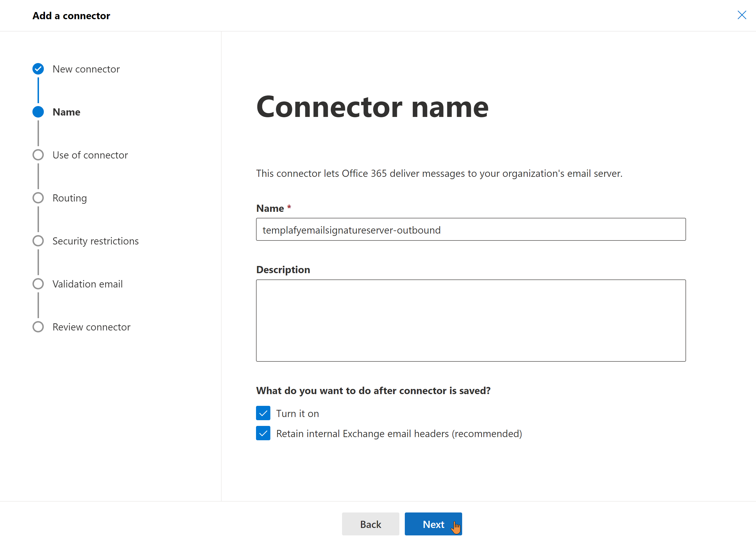The height and width of the screenshot is (544, 756).
Task: Click the Routing step circle
Action: [x=38, y=198]
